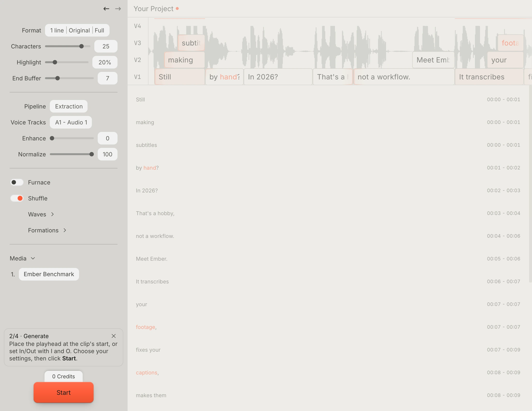Click the back arrow icon
Screen dimensions: 532x411
coord(106,9)
